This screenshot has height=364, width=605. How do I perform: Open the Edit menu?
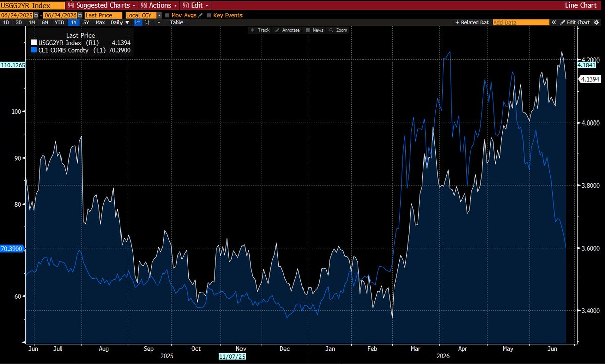point(194,5)
